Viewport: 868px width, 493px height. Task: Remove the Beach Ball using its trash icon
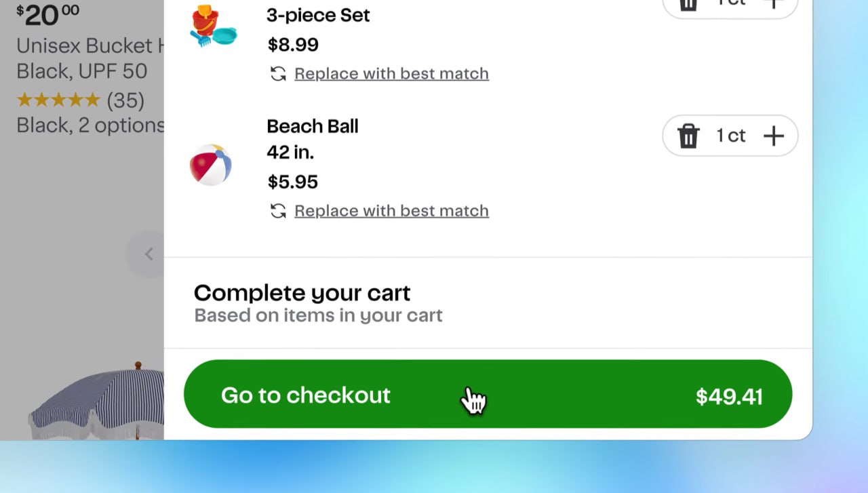point(688,136)
